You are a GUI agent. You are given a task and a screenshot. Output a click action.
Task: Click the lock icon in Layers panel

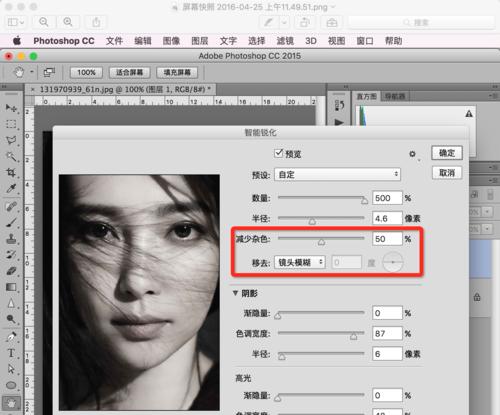tap(477, 297)
